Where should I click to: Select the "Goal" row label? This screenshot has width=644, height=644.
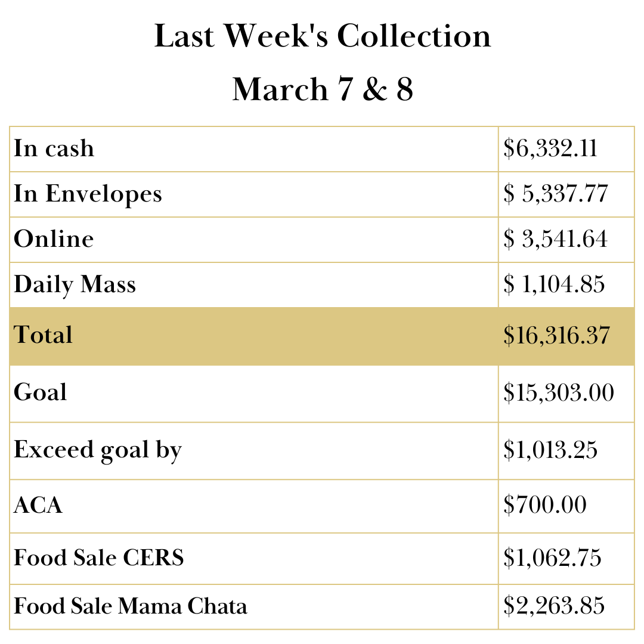(41, 392)
